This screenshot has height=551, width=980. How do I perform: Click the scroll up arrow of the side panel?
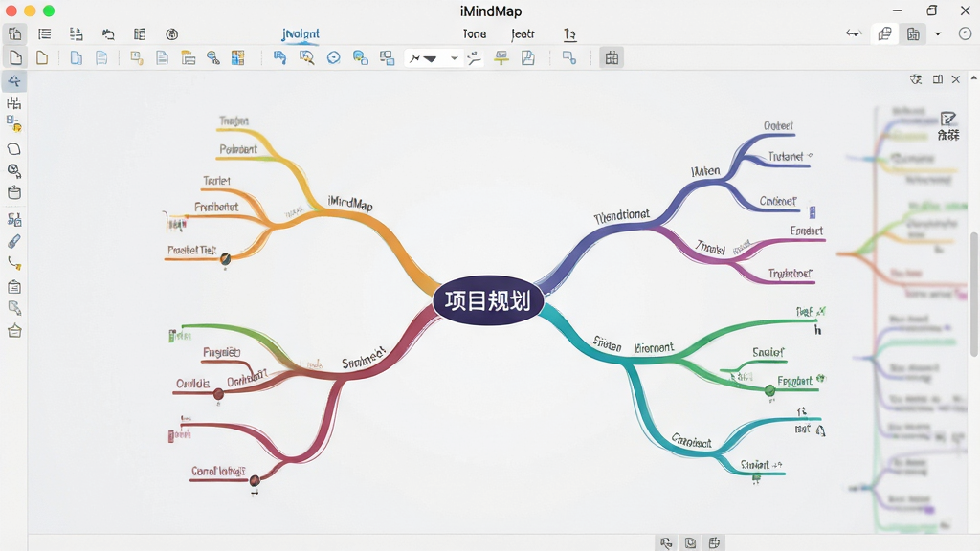pos(973,78)
